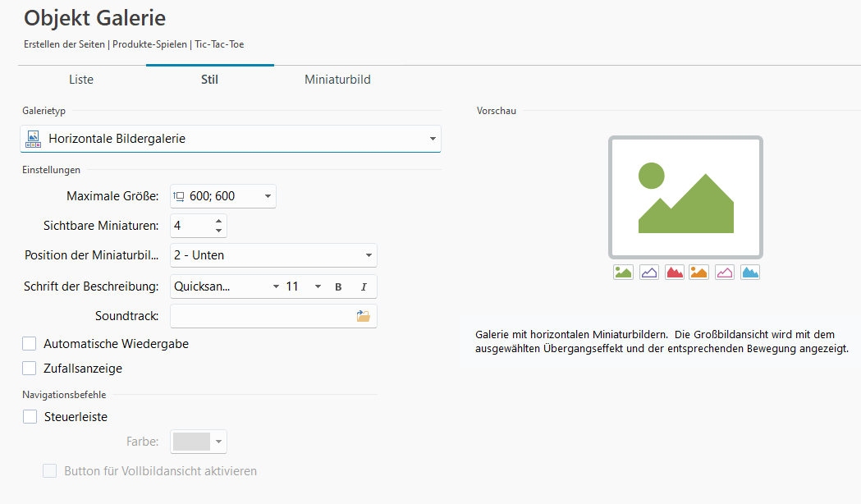Click the large preview image in Vorschau
The image size is (861, 504).
[686, 198]
